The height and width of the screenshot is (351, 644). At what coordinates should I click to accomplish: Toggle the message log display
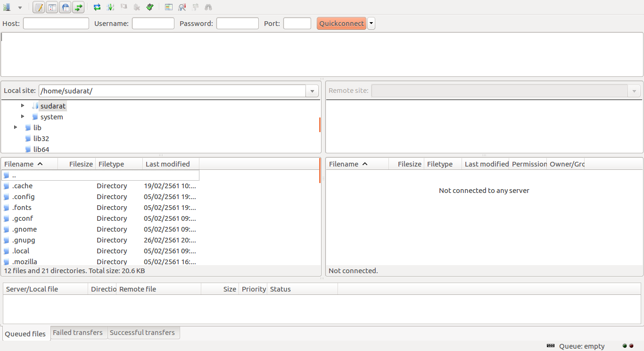39,7
